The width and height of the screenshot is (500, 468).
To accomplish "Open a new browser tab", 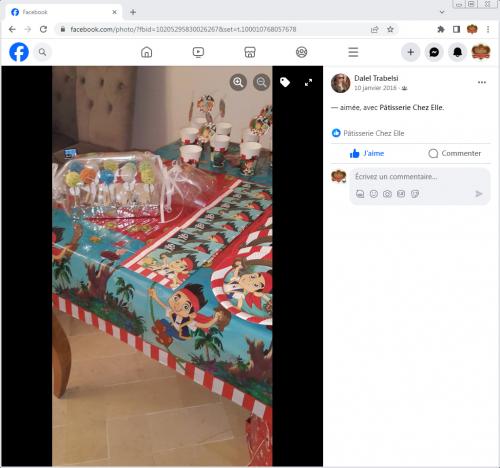I will tap(133, 12).
